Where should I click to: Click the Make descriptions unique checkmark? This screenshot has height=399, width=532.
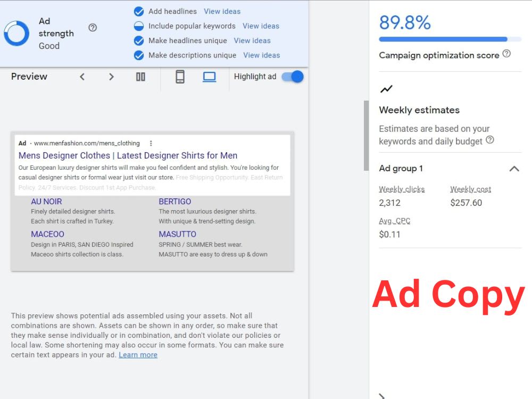pyautogui.click(x=139, y=55)
